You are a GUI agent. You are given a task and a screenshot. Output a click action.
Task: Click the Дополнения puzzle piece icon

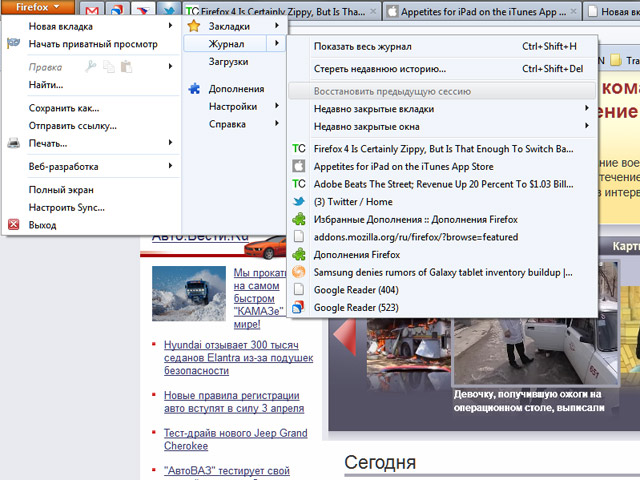click(194, 89)
